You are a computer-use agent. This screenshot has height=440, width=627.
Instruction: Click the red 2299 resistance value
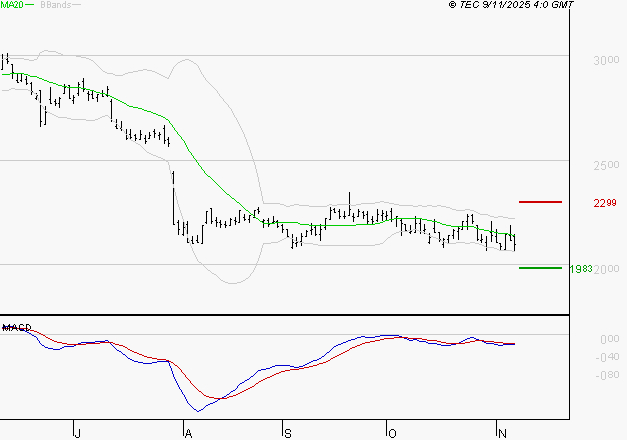(605, 203)
